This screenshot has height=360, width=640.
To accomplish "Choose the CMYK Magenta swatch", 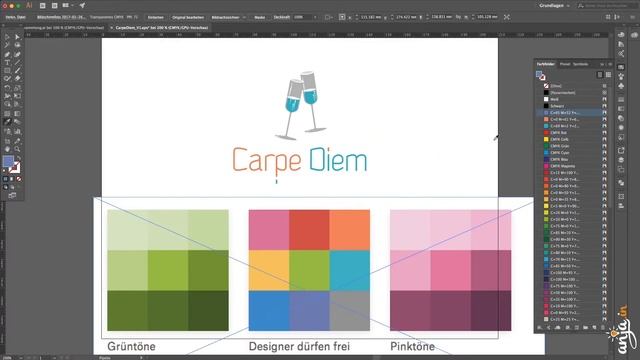I will pos(571,166).
